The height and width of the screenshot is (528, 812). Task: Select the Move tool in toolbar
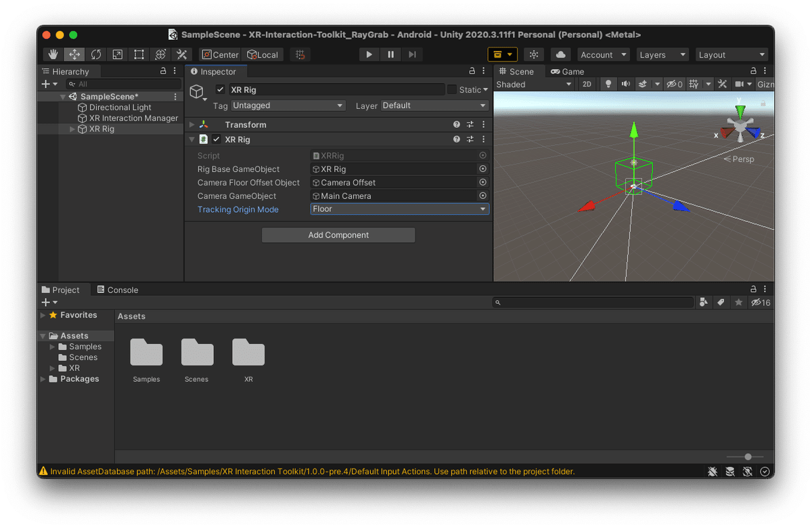coord(74,55)
